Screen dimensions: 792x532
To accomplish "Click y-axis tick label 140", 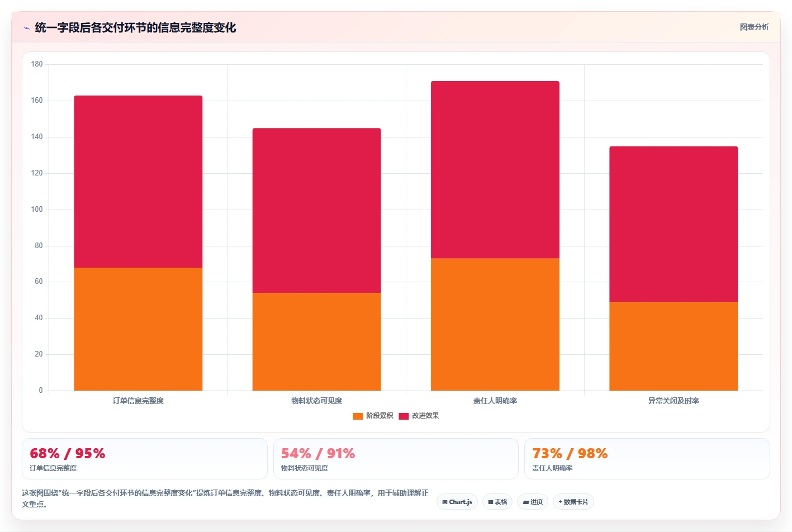I will [x=37, y=137].
